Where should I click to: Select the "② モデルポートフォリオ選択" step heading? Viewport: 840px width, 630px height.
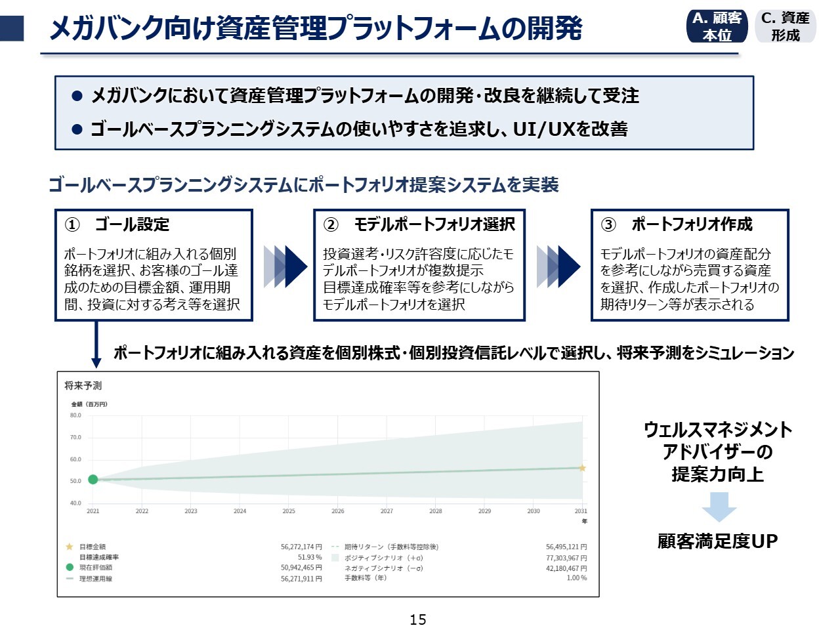[419, 224]
